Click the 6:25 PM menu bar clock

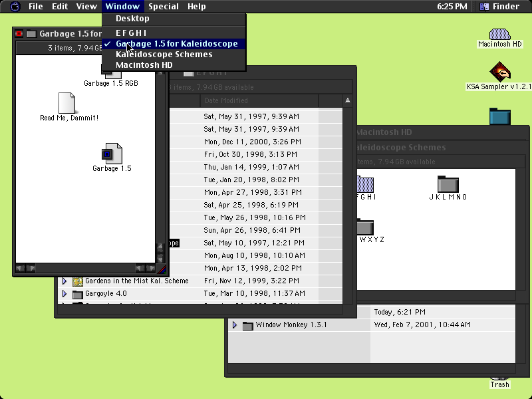point(452,7)
